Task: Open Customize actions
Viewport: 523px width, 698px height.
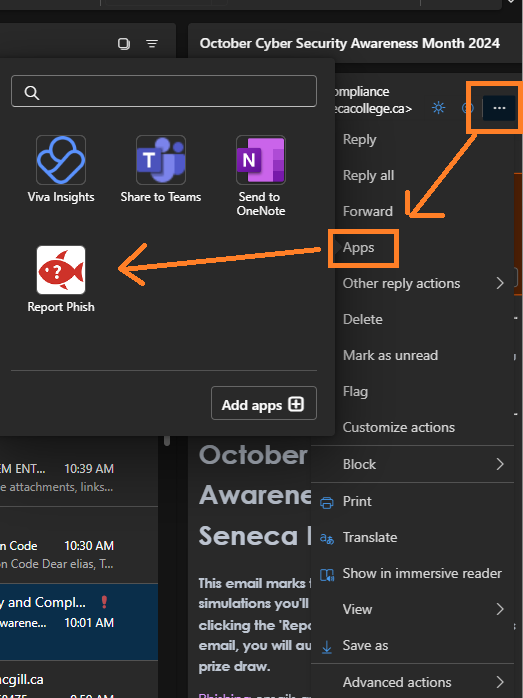Action: tap(398, 427)
